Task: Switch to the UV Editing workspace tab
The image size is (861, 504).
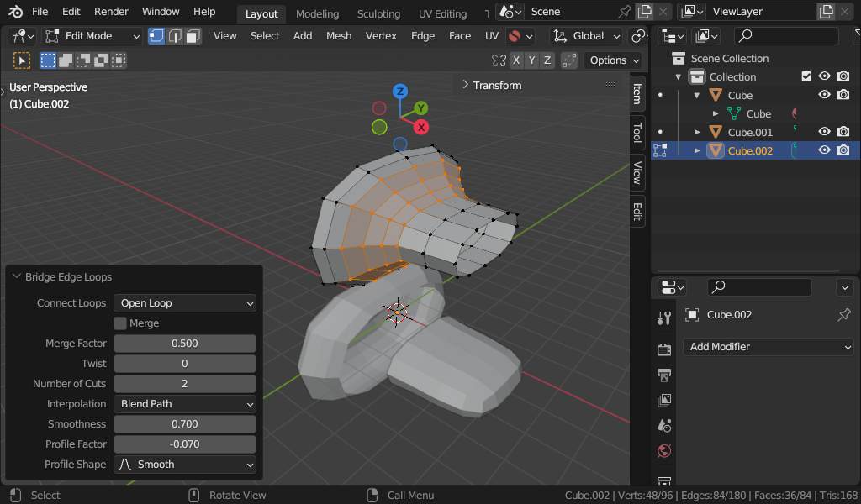Action: pyautogui.click(x=442, y=13)
